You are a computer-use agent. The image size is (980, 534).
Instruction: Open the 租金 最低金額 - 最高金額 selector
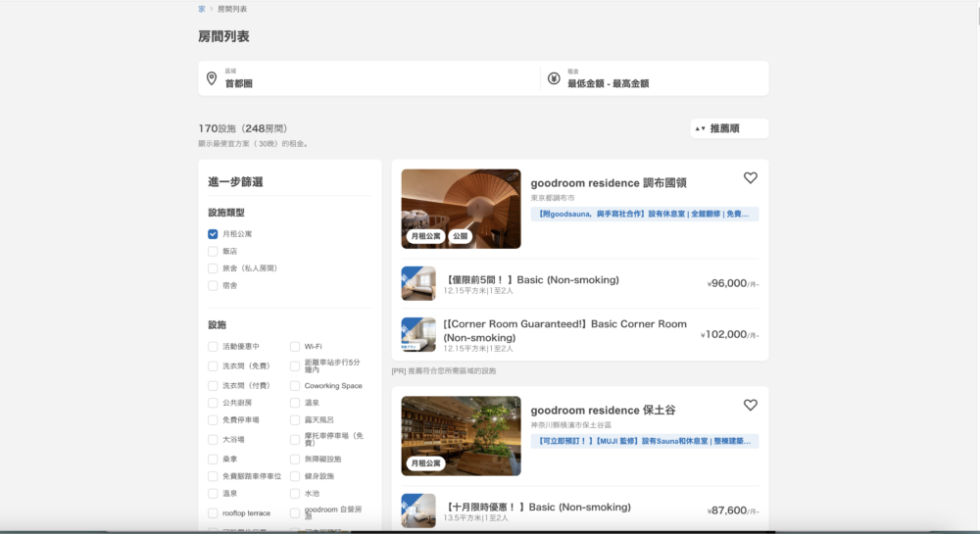point(654,78)
